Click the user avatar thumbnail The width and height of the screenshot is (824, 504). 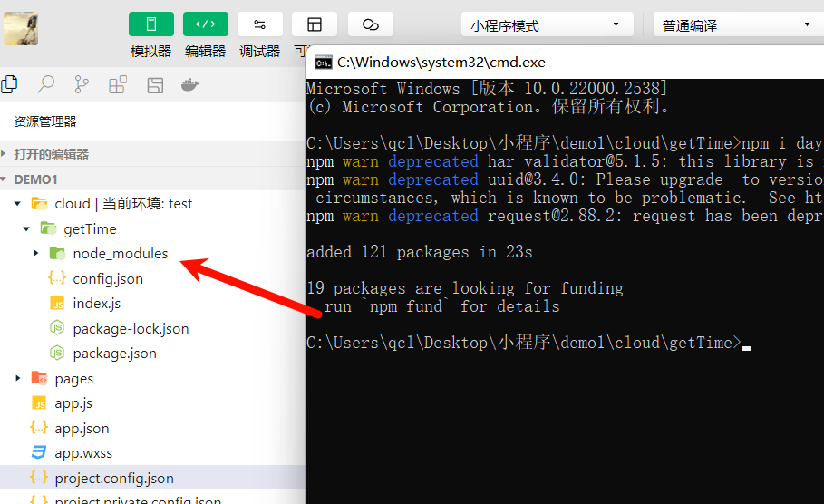(21, 29)
